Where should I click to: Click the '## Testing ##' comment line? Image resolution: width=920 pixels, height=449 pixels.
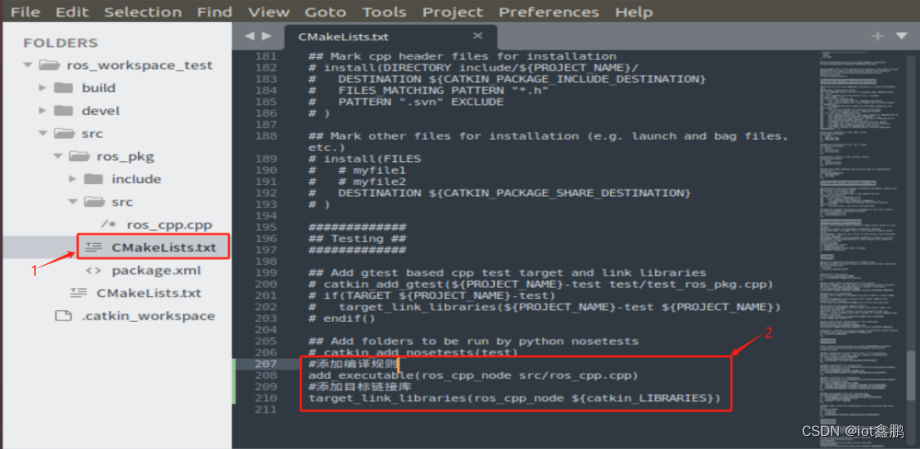tap(357, 238)
